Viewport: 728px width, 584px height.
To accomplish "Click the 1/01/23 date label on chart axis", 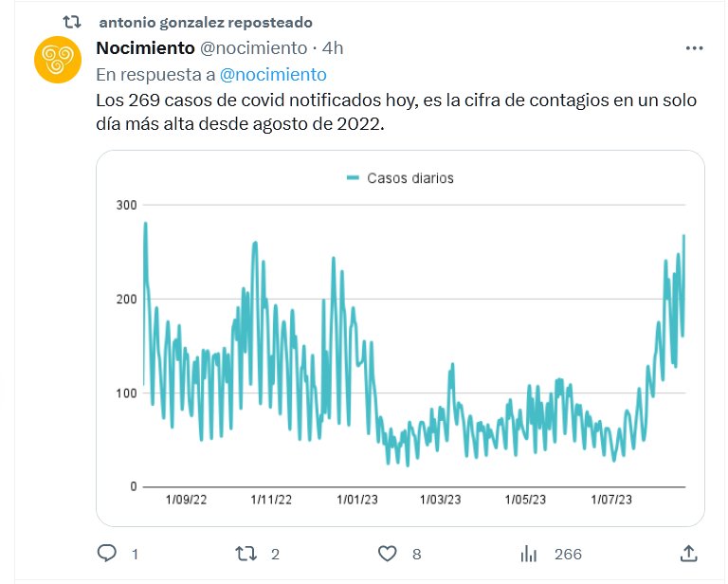I will coord(357,499).
